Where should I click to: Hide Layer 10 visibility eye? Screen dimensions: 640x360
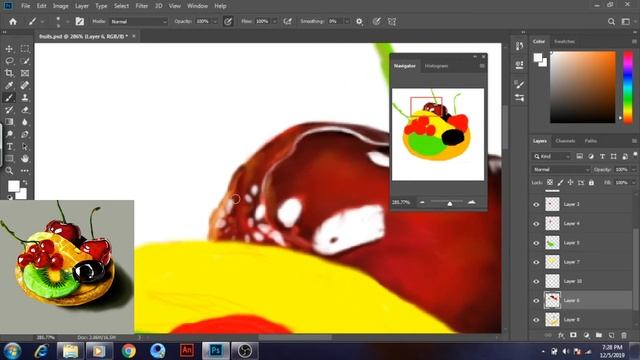coord(536,281)
